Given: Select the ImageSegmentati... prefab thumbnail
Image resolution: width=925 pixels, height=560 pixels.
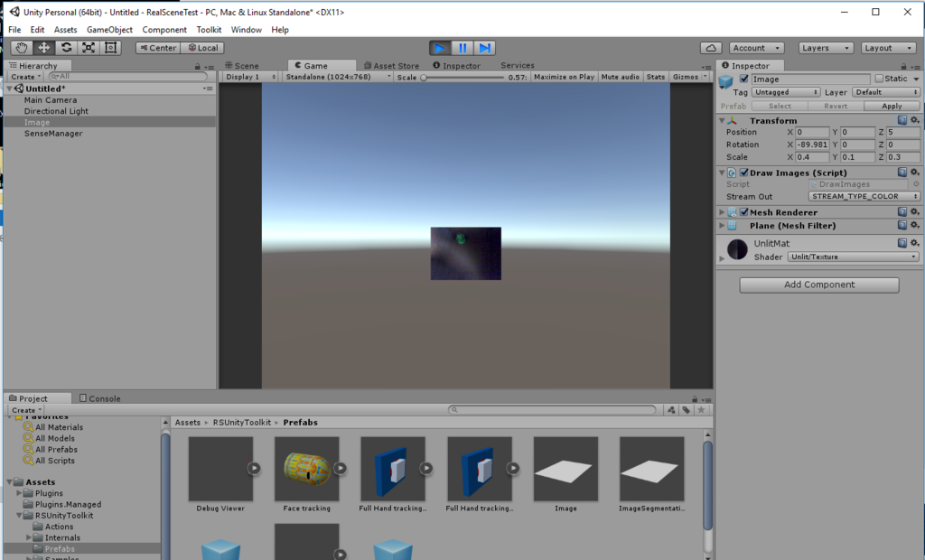Looking at the screenshot, I should (652, 469).
